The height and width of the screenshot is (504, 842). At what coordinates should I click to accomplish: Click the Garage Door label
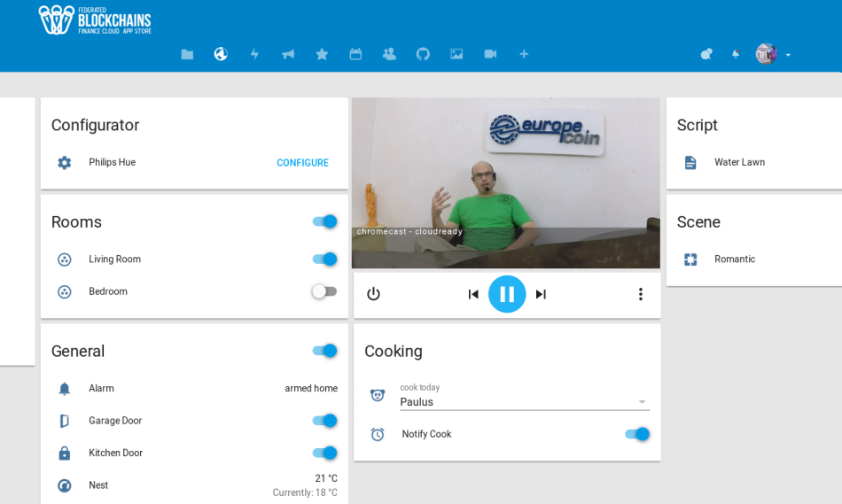coord(115,421)
